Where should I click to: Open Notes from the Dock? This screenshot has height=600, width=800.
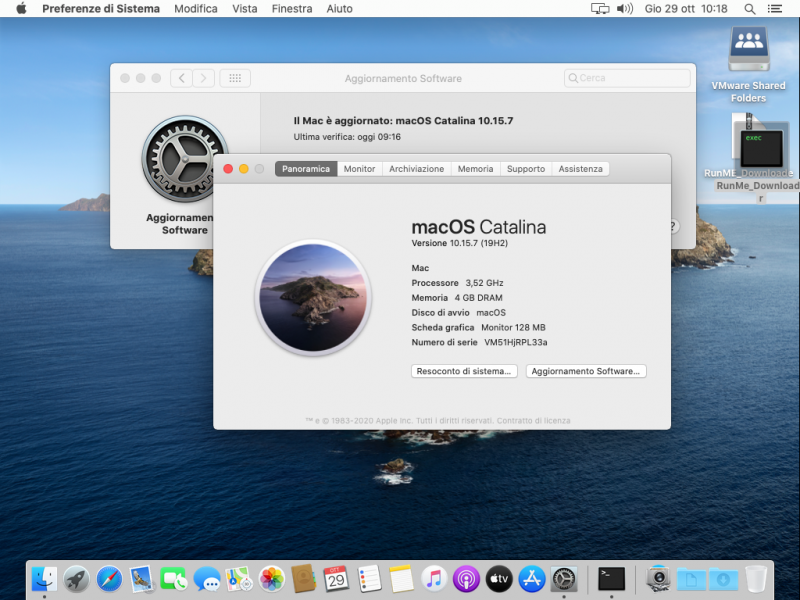tap(401, 579)
